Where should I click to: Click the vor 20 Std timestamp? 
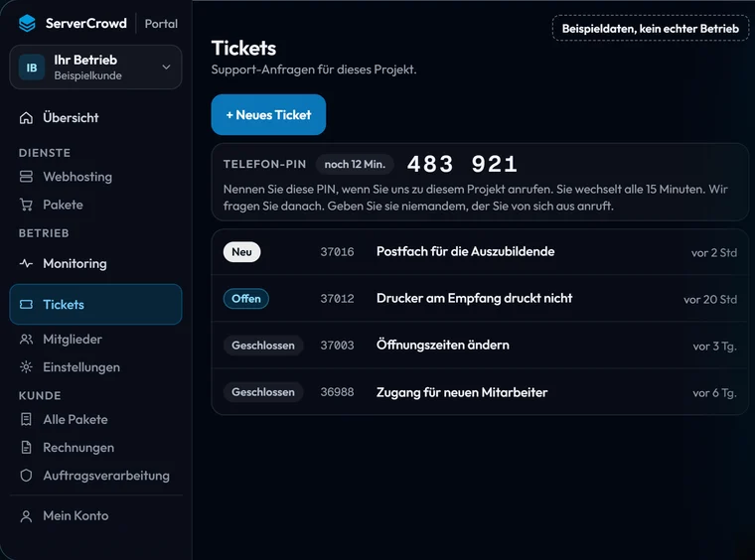point(710,300)
